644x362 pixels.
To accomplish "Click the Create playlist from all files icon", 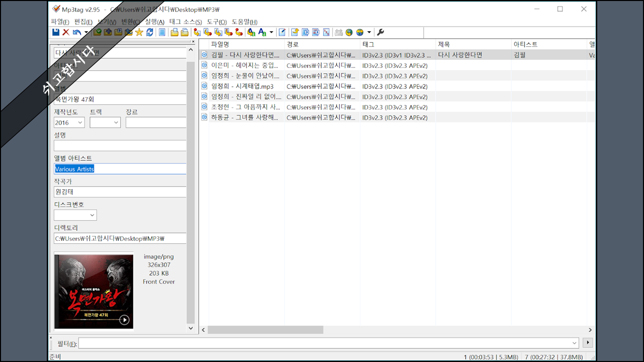I will 305,32.
